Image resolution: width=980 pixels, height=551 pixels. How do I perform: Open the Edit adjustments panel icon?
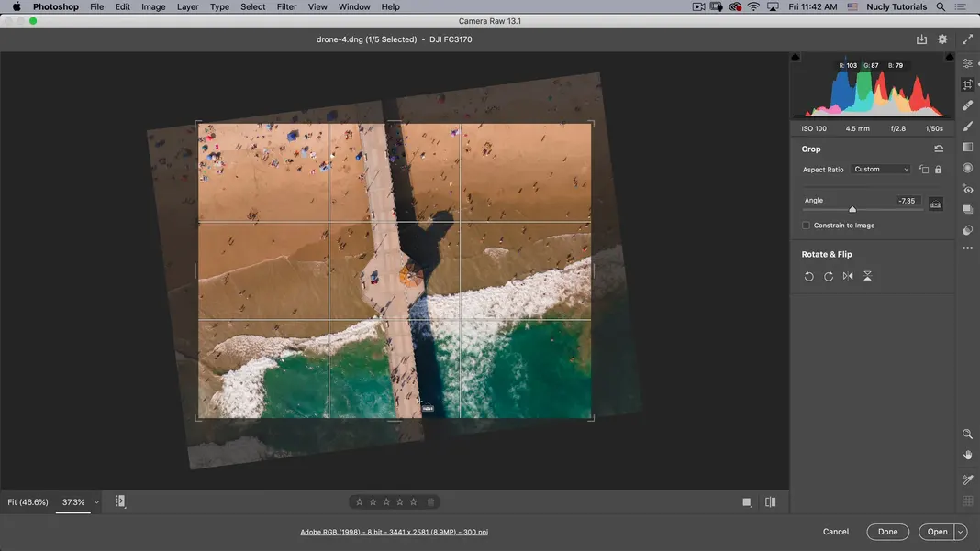tap(967, 64)
